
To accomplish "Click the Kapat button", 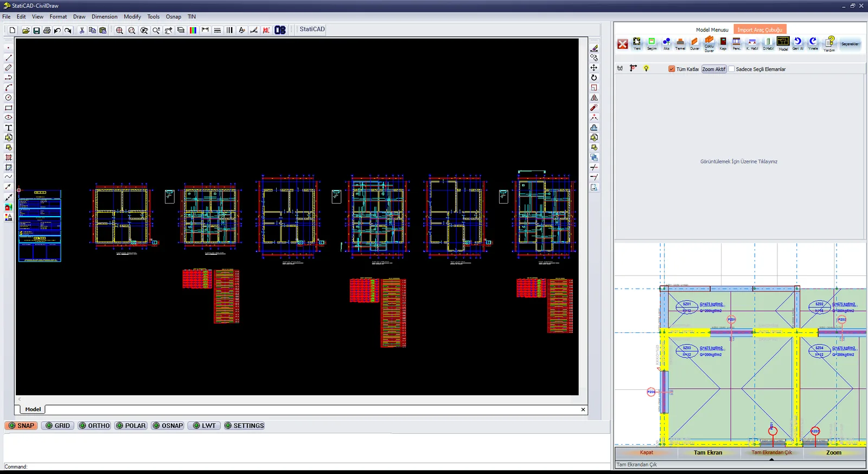I will click(x=647, y=452).
